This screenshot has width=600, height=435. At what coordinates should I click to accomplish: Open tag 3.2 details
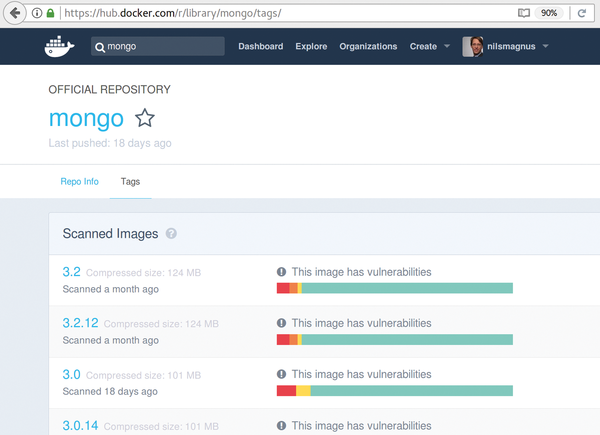[x=72, y=272]
